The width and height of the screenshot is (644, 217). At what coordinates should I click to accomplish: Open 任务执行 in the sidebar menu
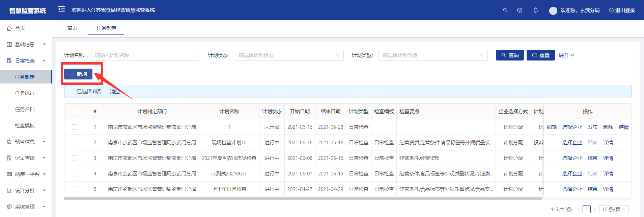tap(25, 93)
